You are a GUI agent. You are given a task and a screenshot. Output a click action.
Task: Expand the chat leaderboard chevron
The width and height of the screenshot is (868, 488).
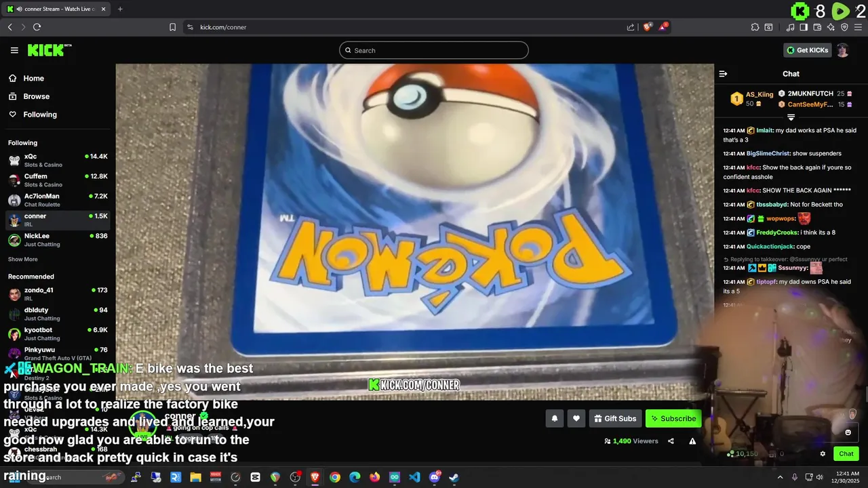point(791,117)
